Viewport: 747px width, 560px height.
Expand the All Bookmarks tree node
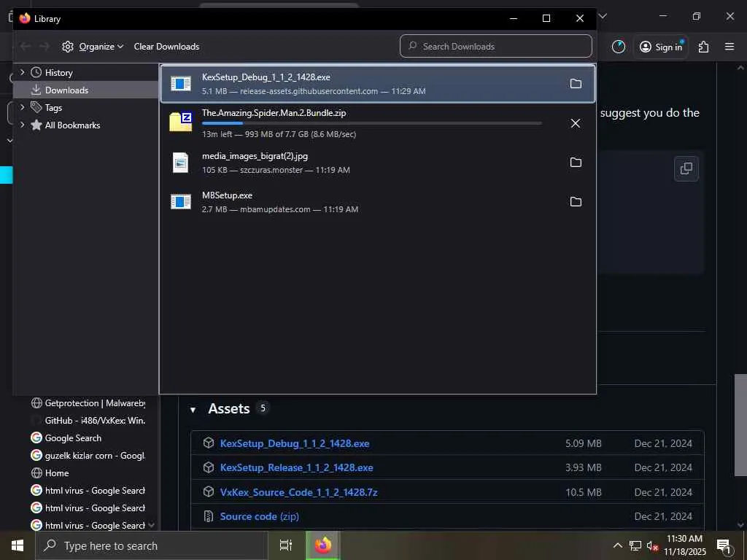[22, 125]
